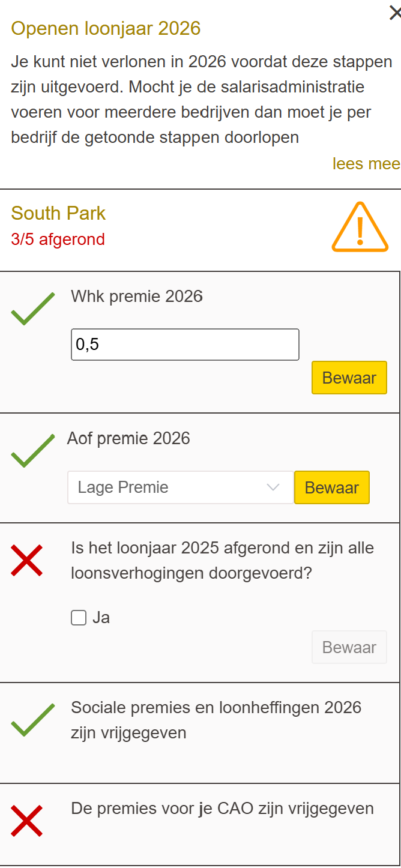Screen dimensions: 401x868
Task: Focus the Whk premie 2026 input field
Action: coord(185,345)
